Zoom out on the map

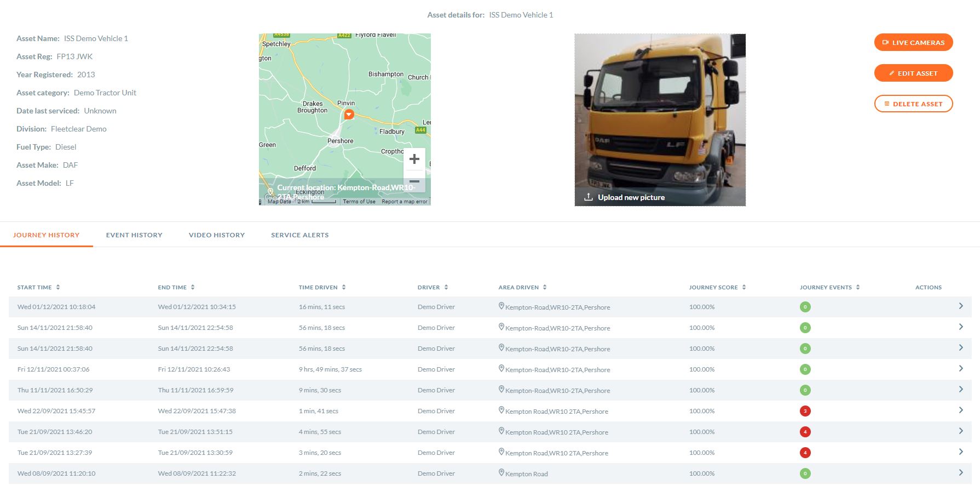tap(414, 181)
